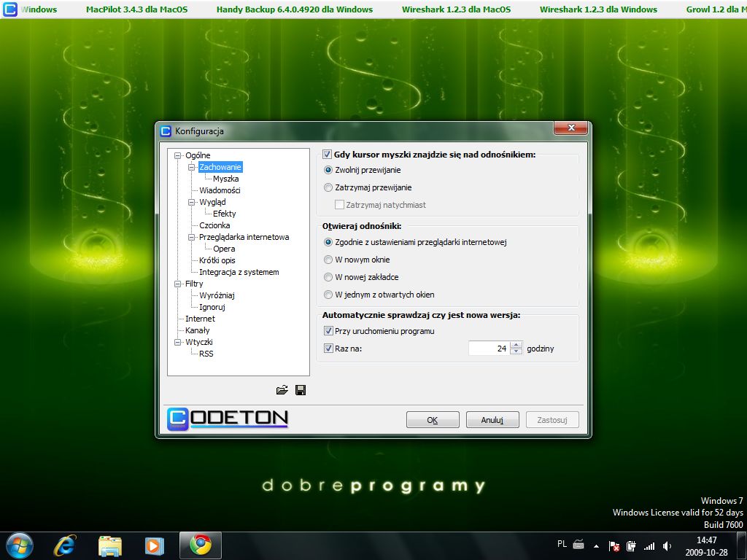Collapse the Przeglądarka internetowa tree node
The height and width of the screenshot is (560, 747).
pyautogui.click(x=192, y=237)
